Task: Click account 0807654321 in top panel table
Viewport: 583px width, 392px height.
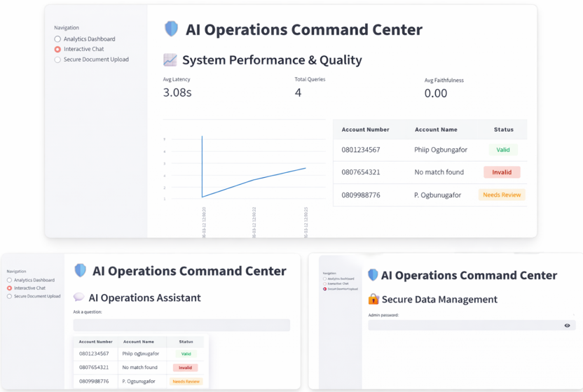Action: (361, 172)
